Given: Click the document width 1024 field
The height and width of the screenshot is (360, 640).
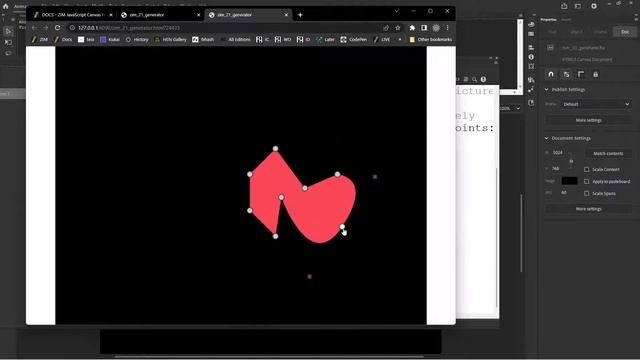Looking at the screenshot, I should pyautogui.click(x=558, y=153).
